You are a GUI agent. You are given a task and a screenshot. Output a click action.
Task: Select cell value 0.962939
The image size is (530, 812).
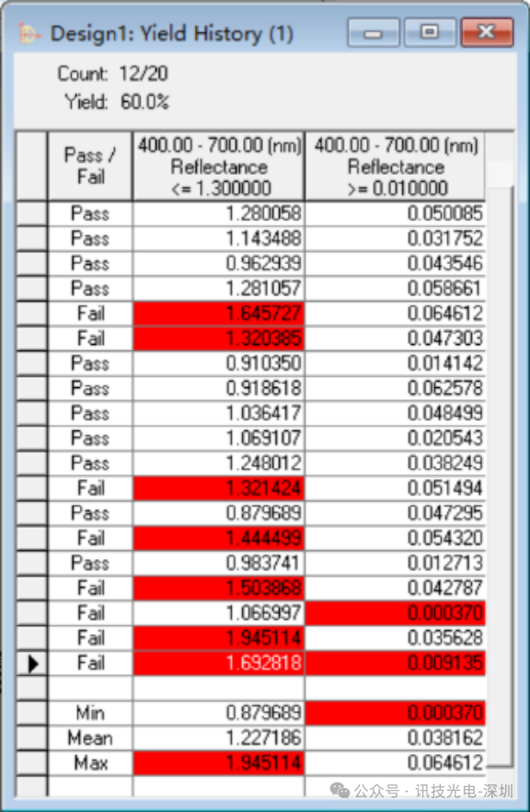point(219,263)
